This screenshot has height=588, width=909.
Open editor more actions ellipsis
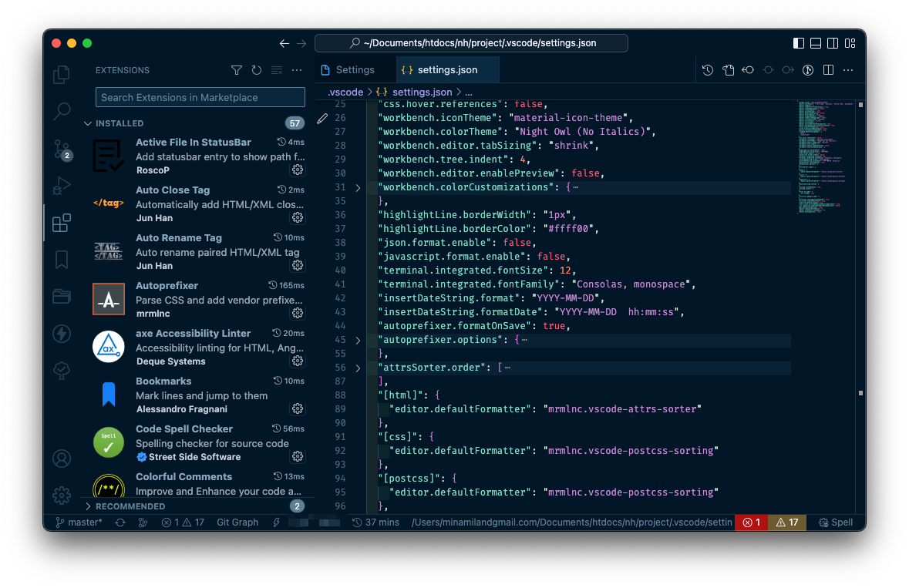tap(848, 70)
